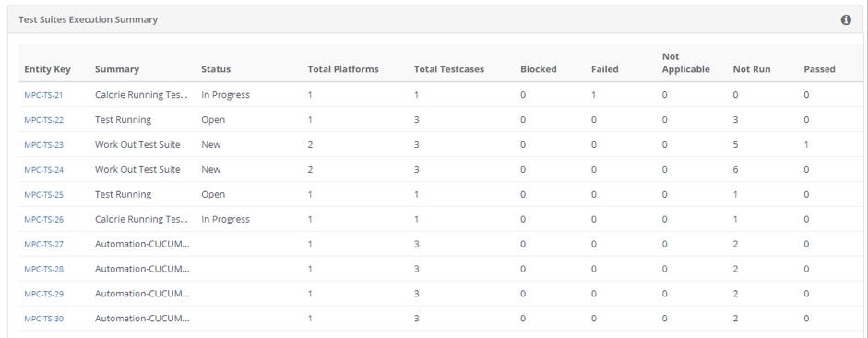868x338 pixels.
Task: Sort by the Entity Key column header
Action: 48,69
